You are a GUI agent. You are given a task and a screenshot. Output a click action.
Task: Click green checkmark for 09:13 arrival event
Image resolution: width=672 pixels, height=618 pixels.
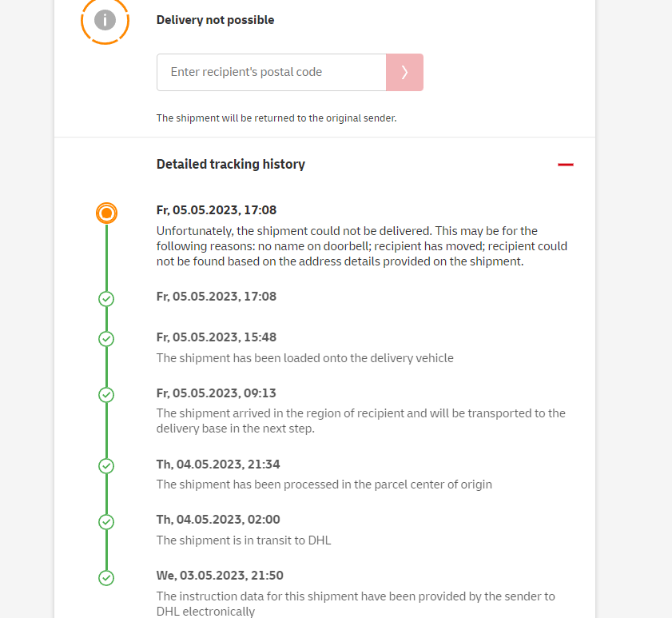point(106,395)
